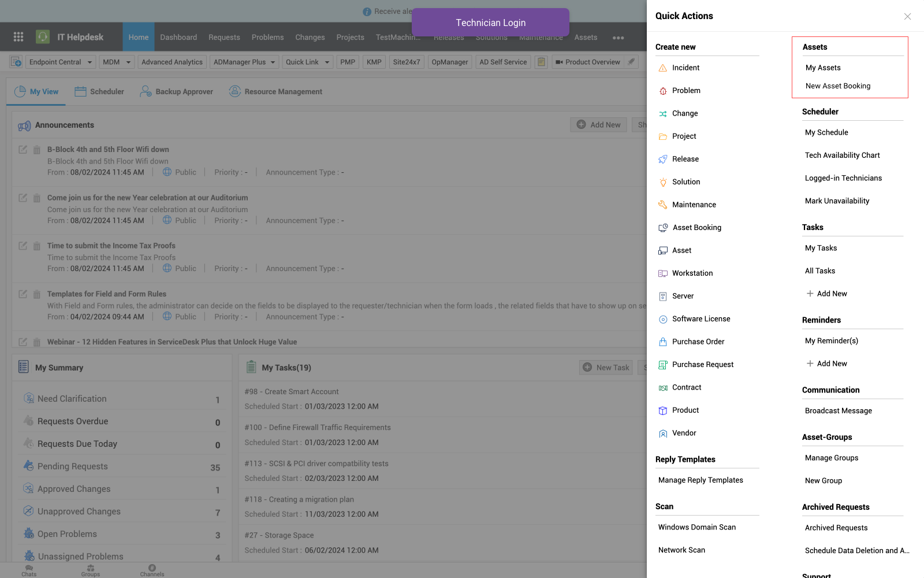
Task: Click the Vendor icon in Create new
Action: [663, 433]
